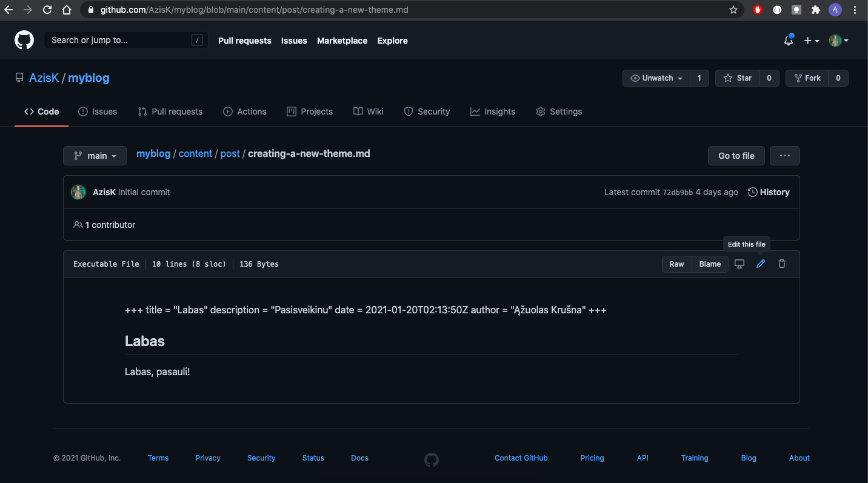
Task: Click myblog in the file breadcrumb
Action: pos(153,154)
